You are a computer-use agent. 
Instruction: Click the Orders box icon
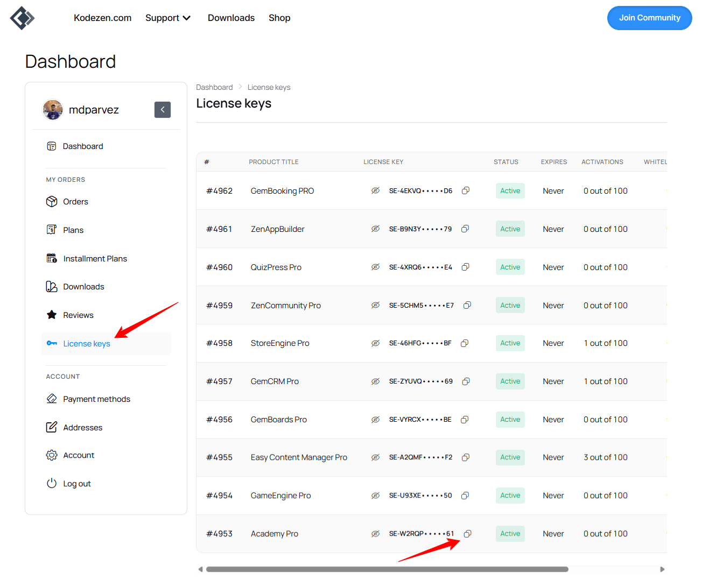click(52, 202)
